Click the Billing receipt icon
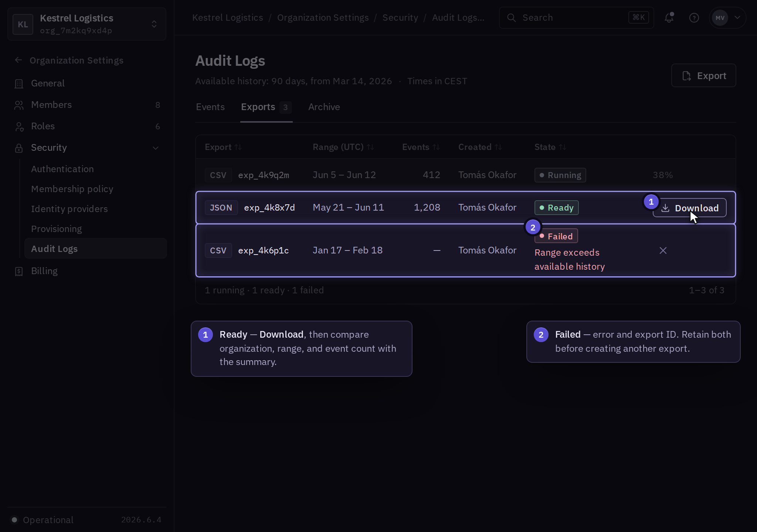 click(x=19, y=271)
